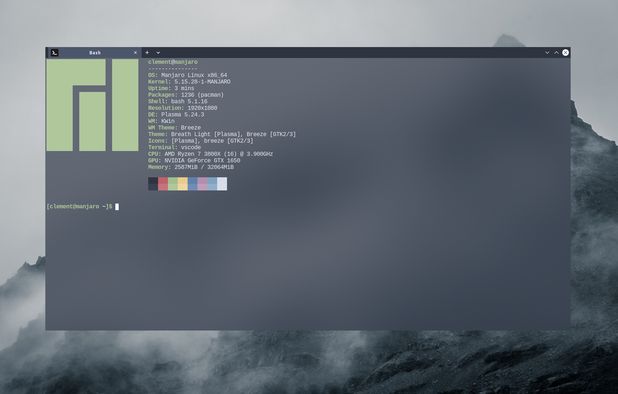Click the "Memory: 2587MiB / 32064MiB" line
Screen dimensions: 618x394
(x=191, y=167)
